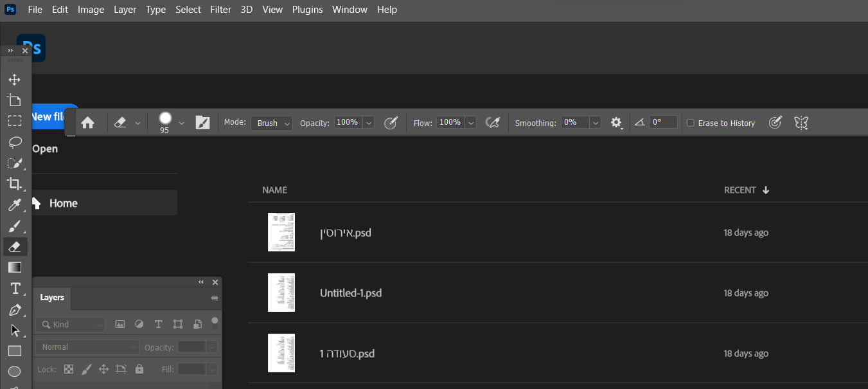Select the Gradient tool
This screenshot has height=389, width=868.
[x=14, y=267]
